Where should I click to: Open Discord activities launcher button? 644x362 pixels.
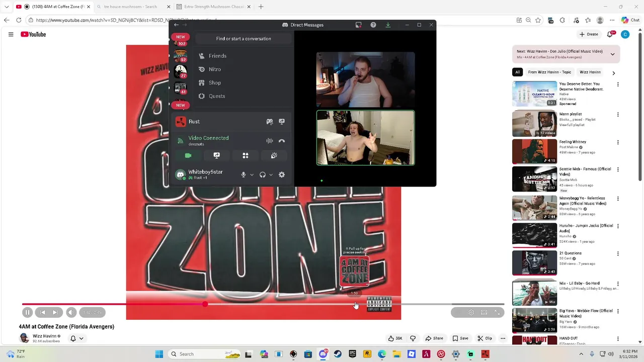click(x=246, y=155)
